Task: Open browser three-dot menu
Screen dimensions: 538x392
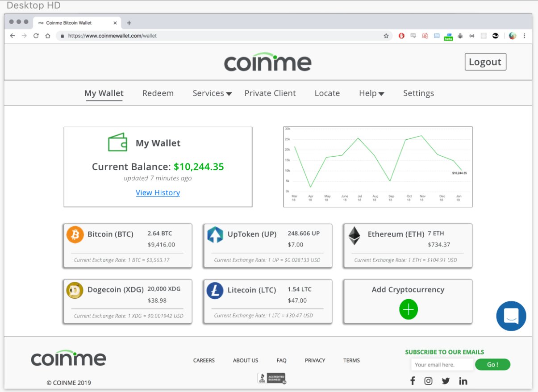Action: coord(524,36)
